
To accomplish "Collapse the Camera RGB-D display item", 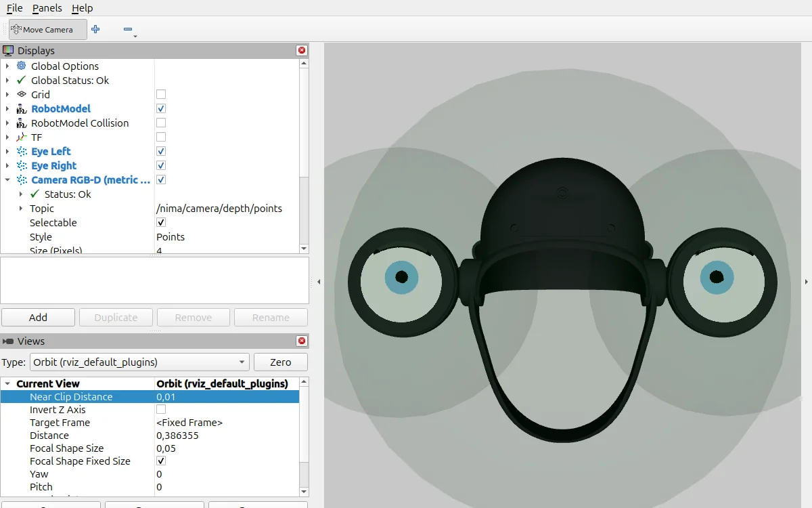I will (7, 179).
